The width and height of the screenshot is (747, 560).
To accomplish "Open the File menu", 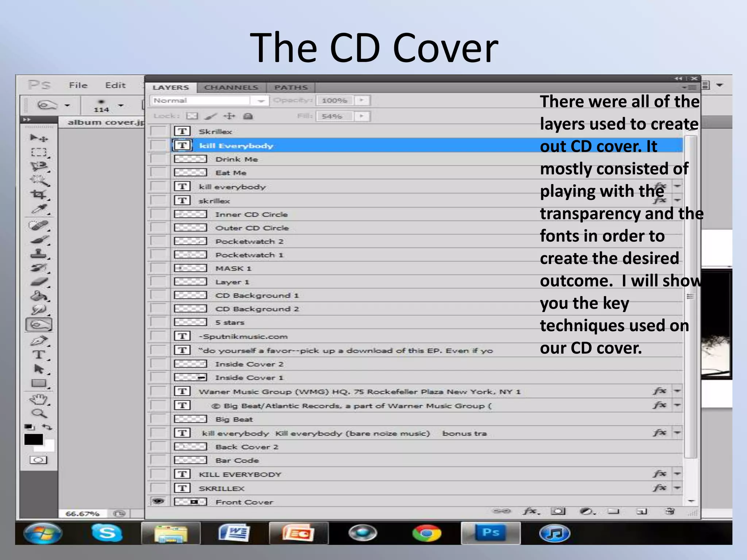I will point(78,85).
